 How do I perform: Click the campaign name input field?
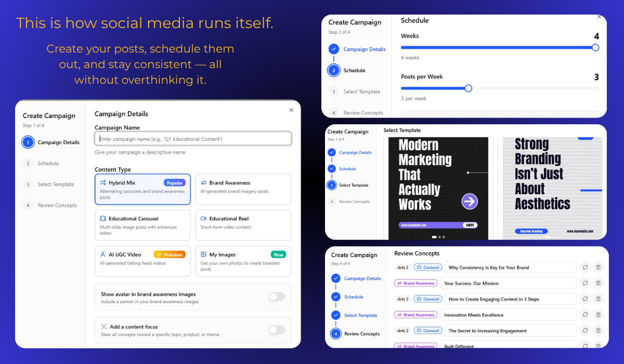193,138
